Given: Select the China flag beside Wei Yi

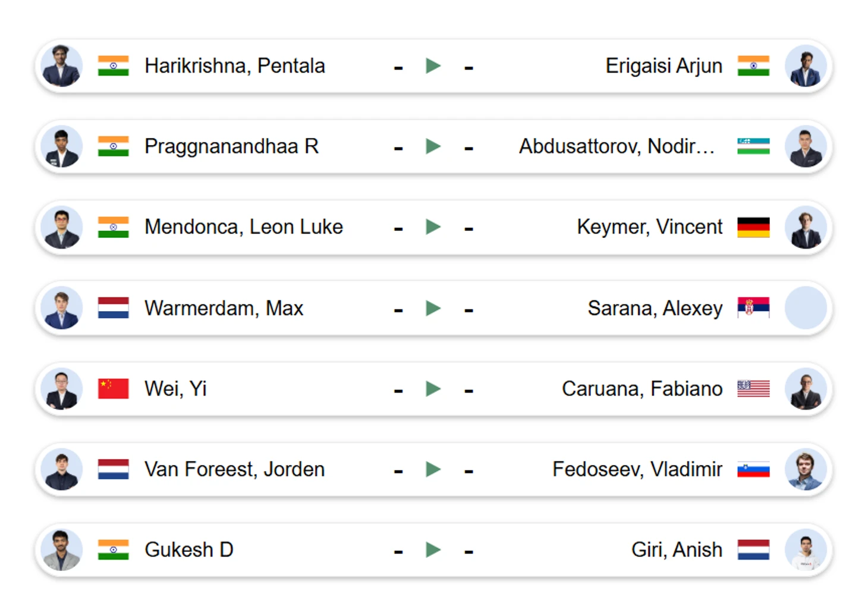Looking at the screenshot, I should [114, 388].
